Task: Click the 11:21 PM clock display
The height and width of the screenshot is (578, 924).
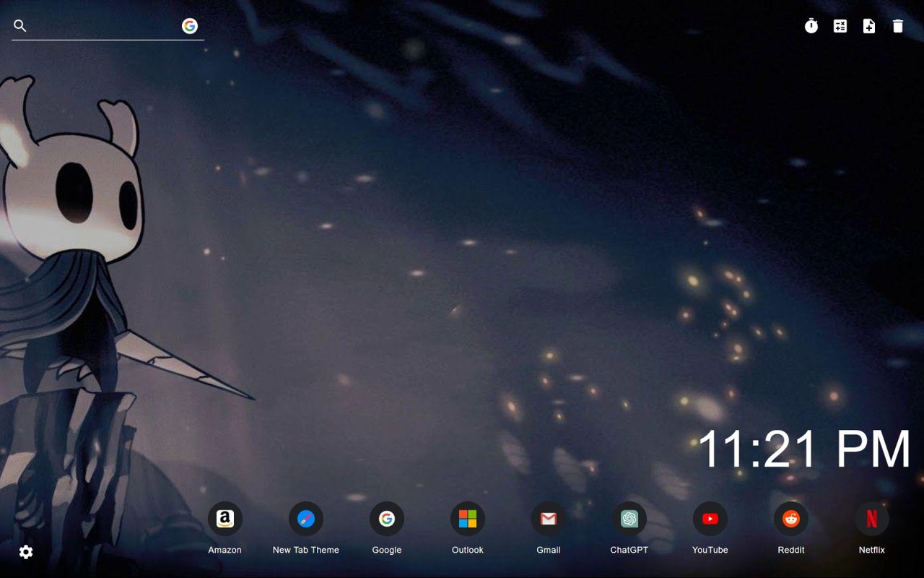Action: (804, 449)
